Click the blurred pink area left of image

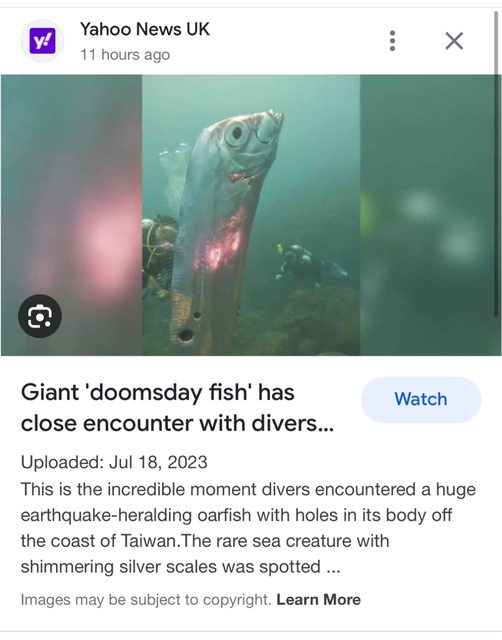[71, 215]
